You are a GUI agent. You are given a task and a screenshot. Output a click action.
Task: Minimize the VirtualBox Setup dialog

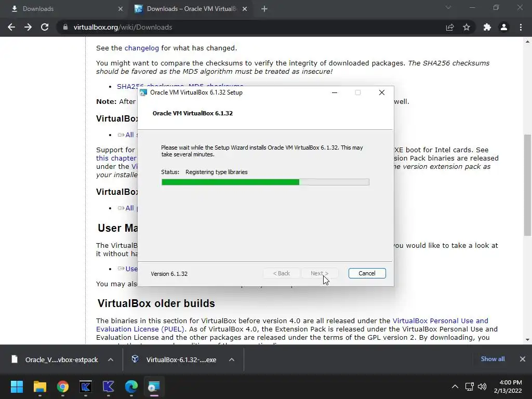[335, 92]
